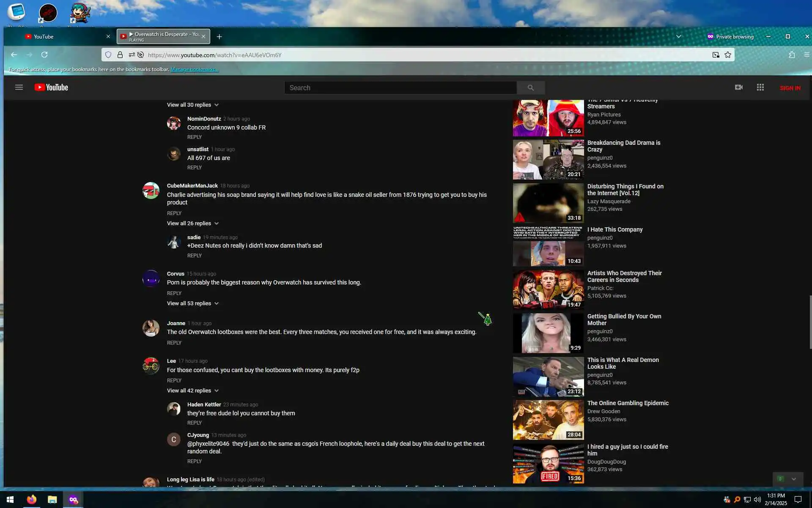Open The Online Gambling Epidemic thumbnail
Viewport: 812px width, 508px height.
tap(548, 420)
